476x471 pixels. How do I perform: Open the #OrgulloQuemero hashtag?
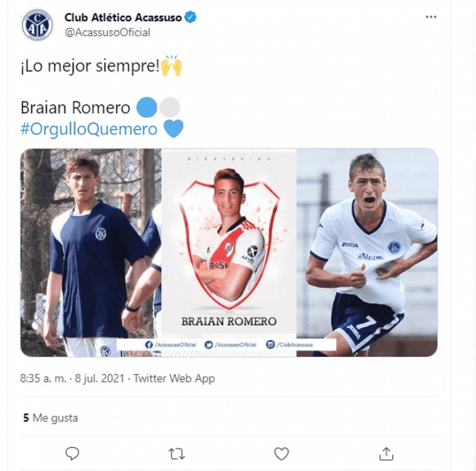click(x=89, y=129)
